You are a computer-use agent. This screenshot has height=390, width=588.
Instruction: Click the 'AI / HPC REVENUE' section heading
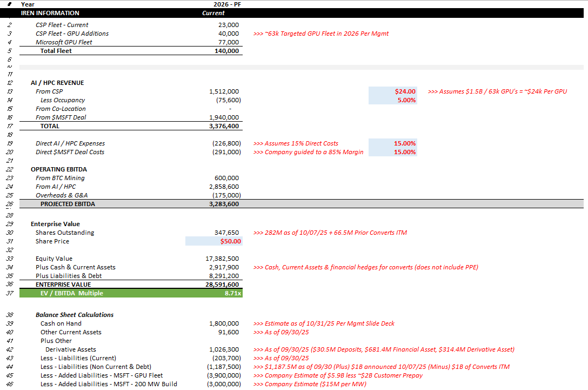point(57,83)
